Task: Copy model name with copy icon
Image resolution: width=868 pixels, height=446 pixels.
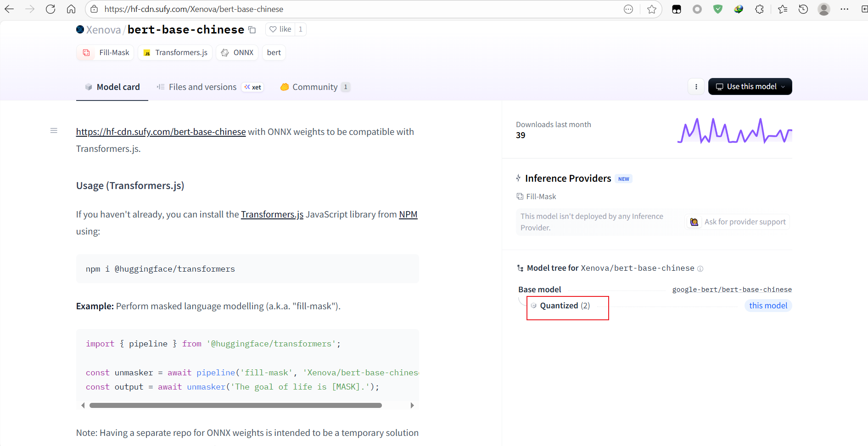Action: (252, 30)
